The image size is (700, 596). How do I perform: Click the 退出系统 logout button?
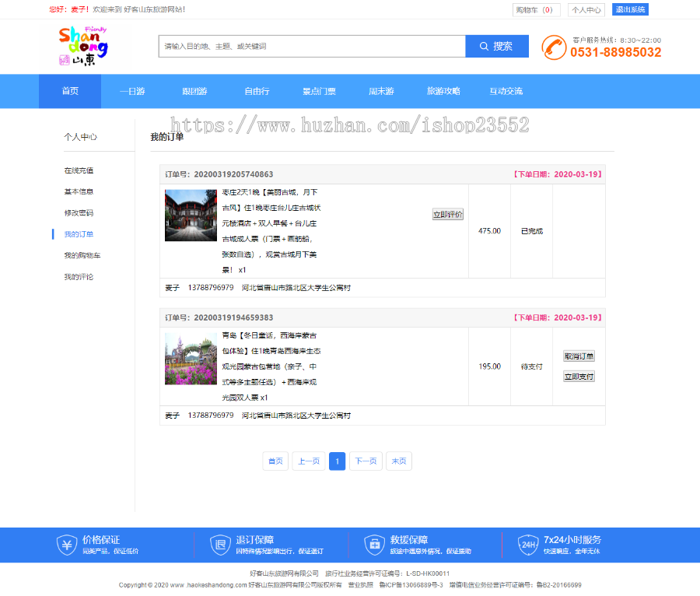point(630,9)
